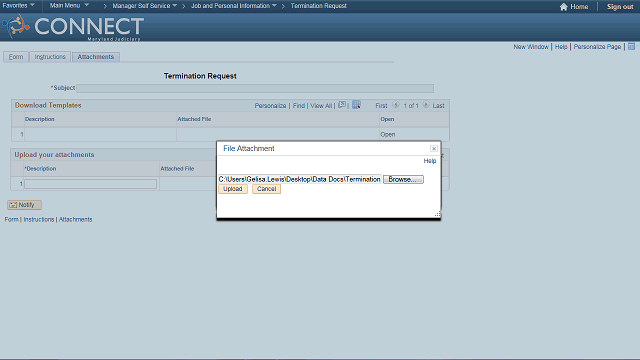Click the Browse button

(403, 179)
